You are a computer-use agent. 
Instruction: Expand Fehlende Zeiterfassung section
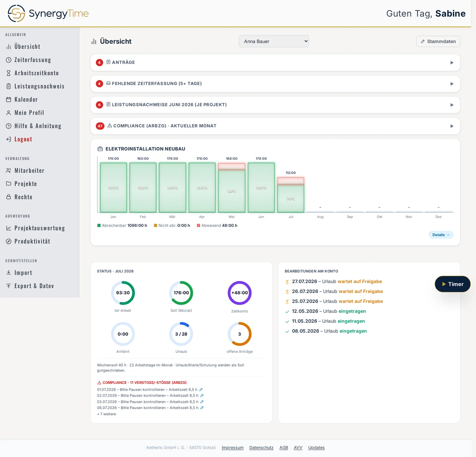275,84
